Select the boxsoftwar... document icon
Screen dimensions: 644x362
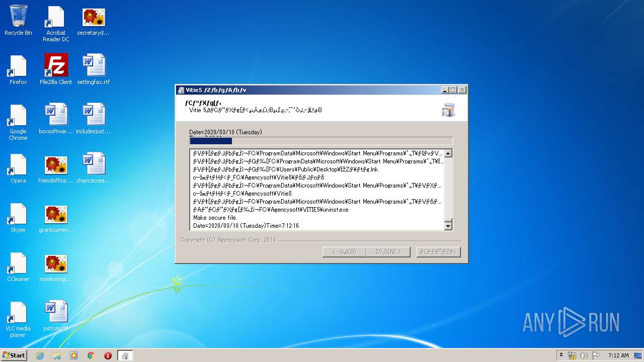coord(56,119)
